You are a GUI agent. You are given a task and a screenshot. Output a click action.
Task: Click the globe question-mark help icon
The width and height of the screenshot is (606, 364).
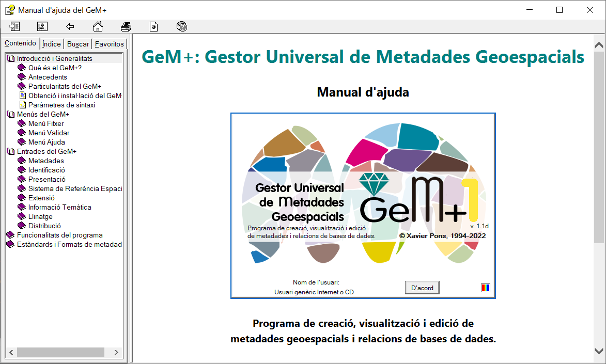[181, 26]
